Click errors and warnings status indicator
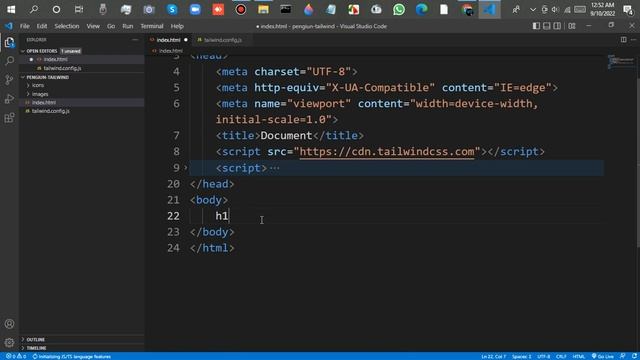Screen dimensions: 640x360 pyautogui.click(x=16, y=356)
